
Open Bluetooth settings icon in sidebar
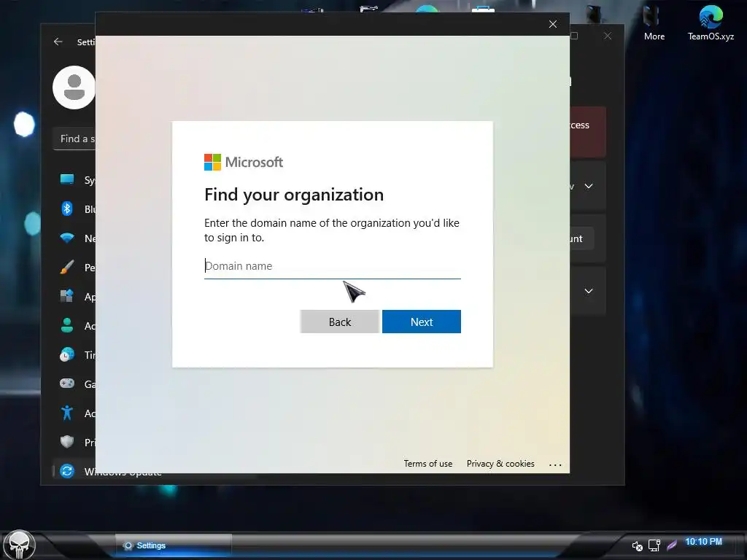pos(67,209)
